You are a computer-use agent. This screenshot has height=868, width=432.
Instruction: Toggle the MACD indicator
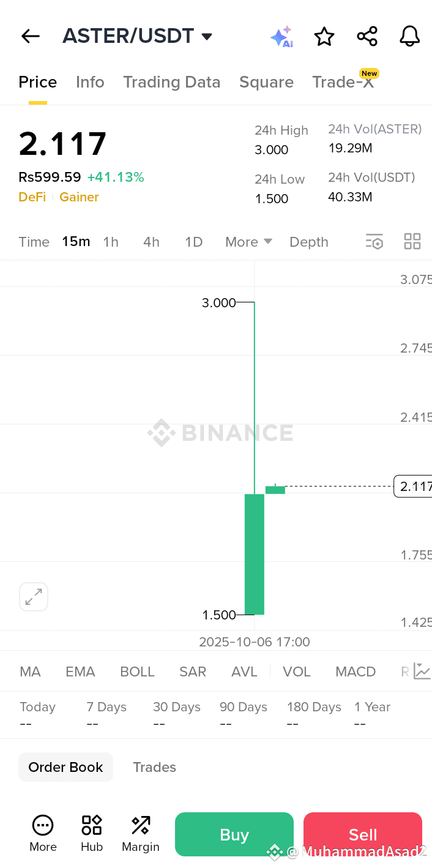point(356,672)
